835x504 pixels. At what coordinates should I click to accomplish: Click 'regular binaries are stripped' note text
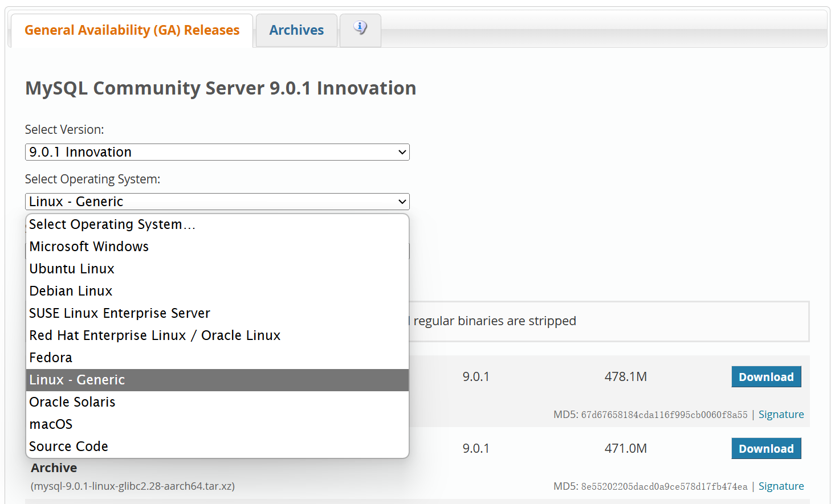pos(495,321)
